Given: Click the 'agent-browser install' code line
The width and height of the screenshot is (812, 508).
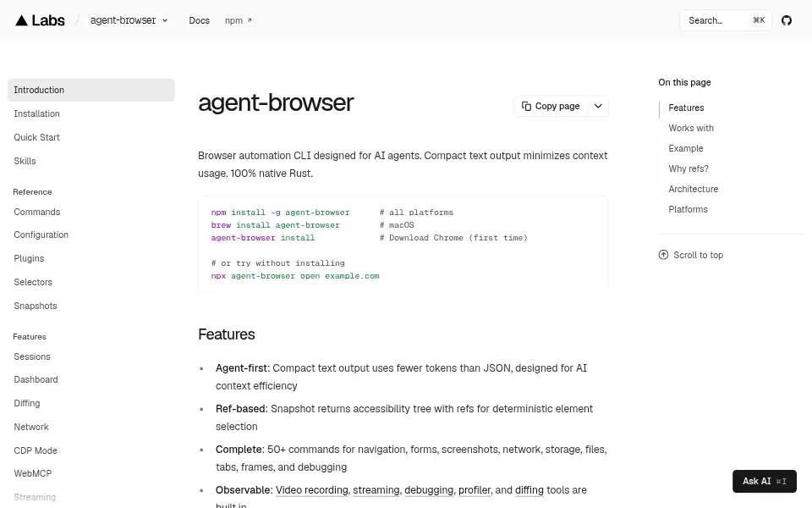Looking at the screenshot, I should tap(262, 237).
